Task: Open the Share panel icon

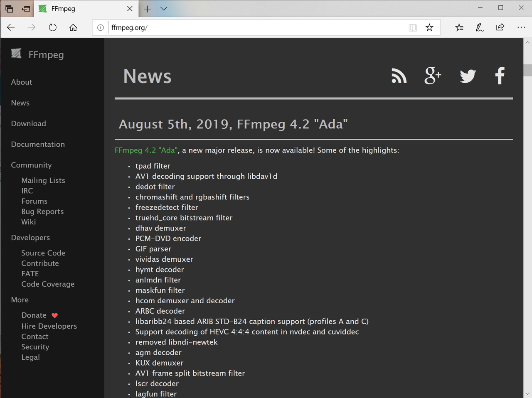Action: (x=500, y=27)
